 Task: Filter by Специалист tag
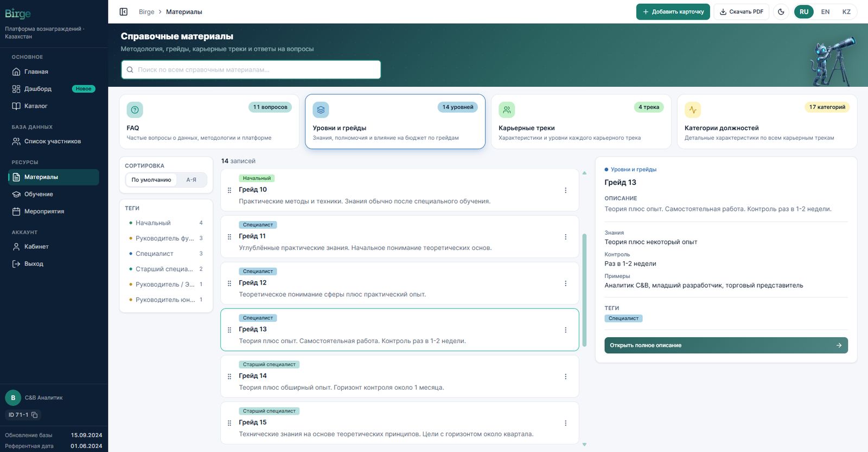tap(166, 254)
